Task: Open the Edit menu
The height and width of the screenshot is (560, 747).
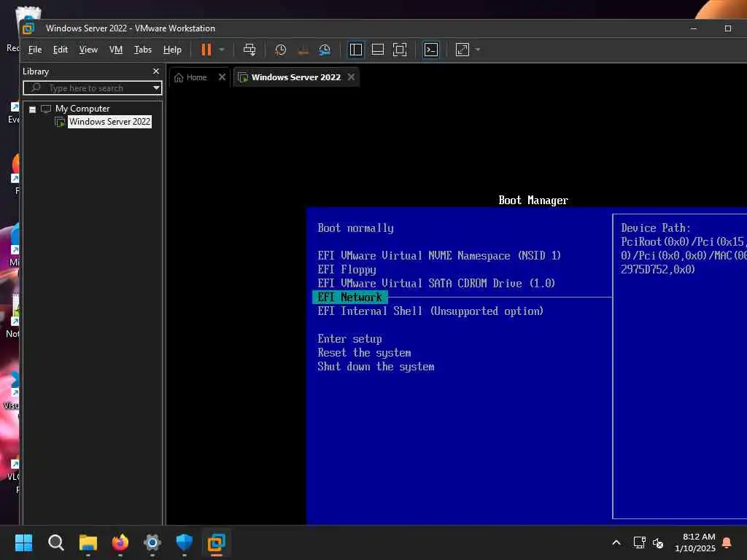Action: click(60, 50)
